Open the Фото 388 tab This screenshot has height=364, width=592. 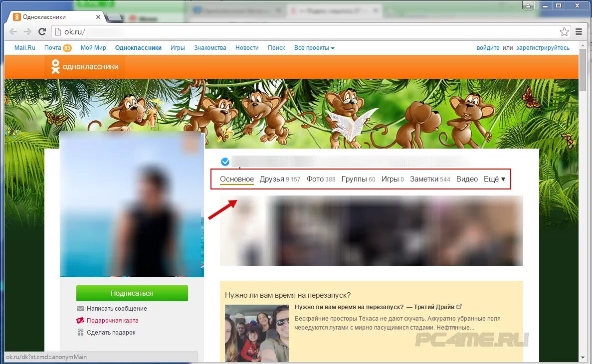(x=321, y=179)
